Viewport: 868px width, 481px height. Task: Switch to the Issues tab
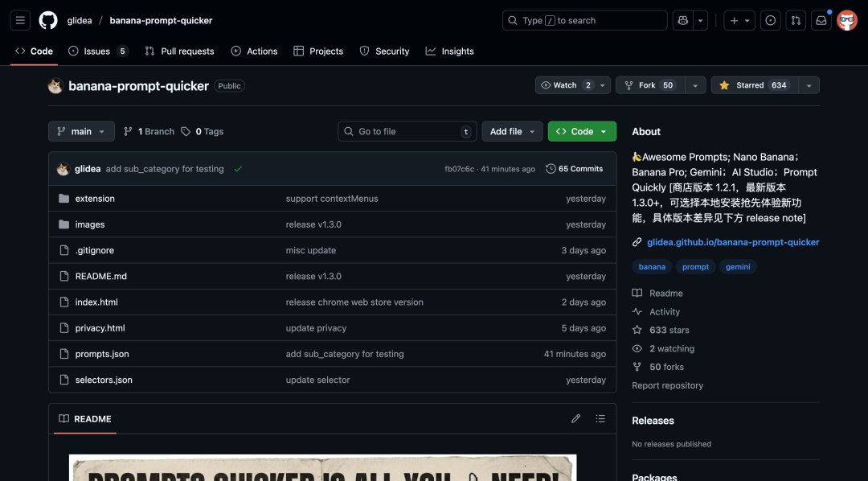[99, 51]
